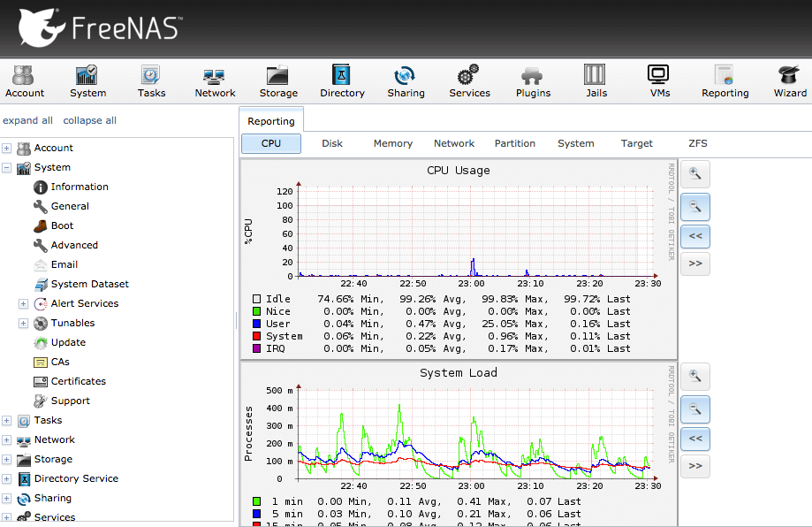The image size is (812, 527).
Task: Expand the Tunables tree node
Action: (x=24, y=323)
